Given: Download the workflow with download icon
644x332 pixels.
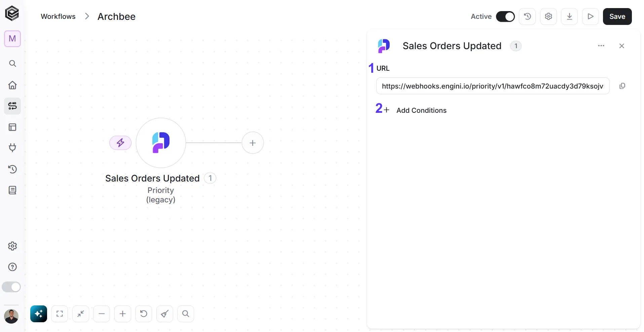Looking at the screenshot, I should [x=569, y=16].
